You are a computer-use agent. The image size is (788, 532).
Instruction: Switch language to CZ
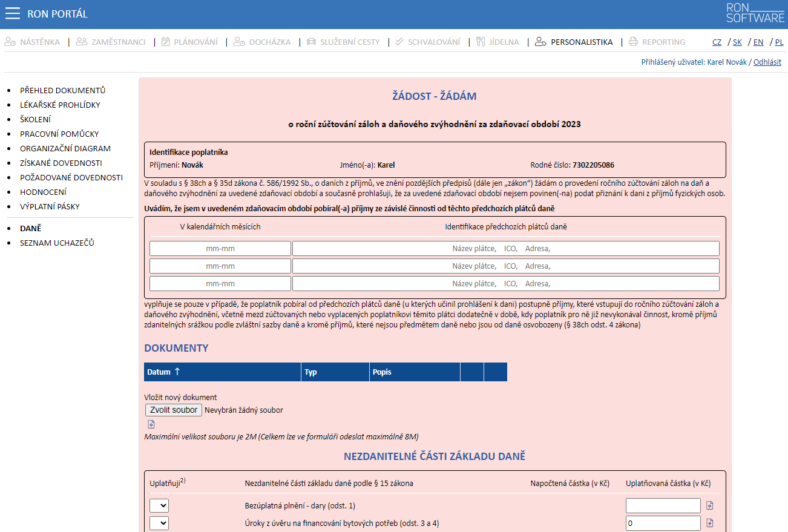coord(717,42)
